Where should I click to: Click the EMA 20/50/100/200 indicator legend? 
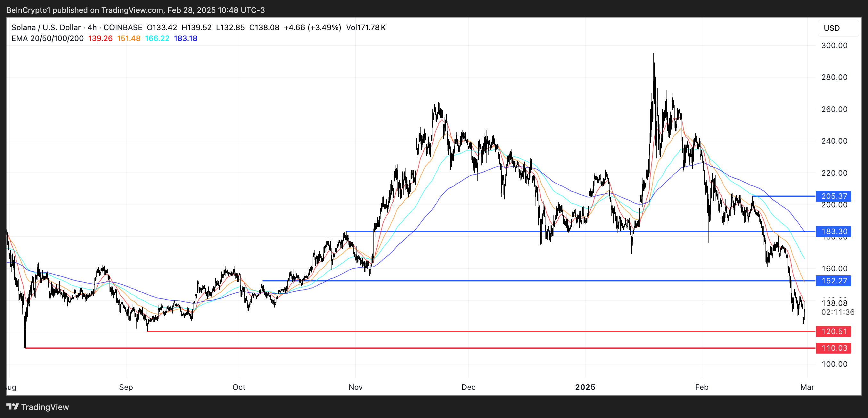(x=47, y=38)
